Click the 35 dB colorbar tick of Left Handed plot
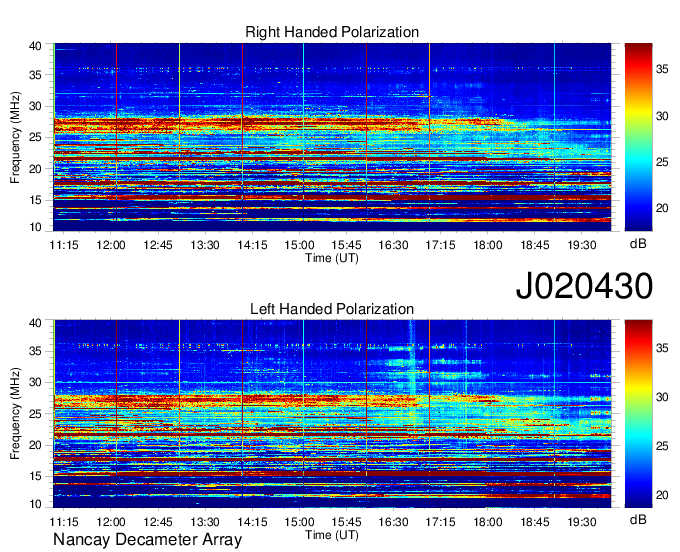 click(x=662, y=348)
